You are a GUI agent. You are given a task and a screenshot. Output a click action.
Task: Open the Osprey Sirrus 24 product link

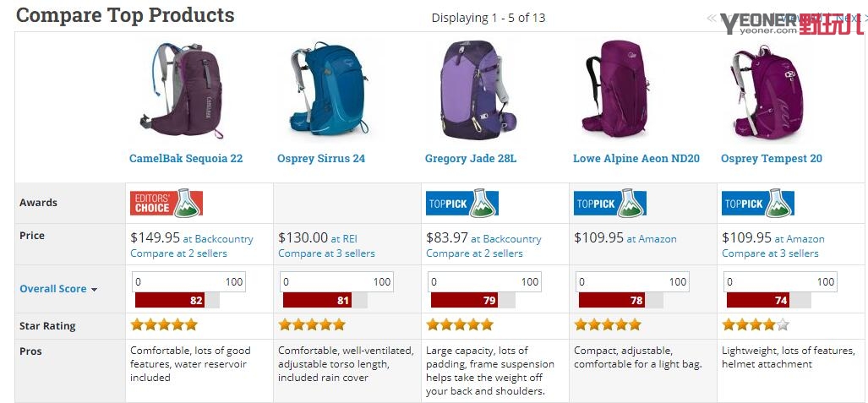321,159
